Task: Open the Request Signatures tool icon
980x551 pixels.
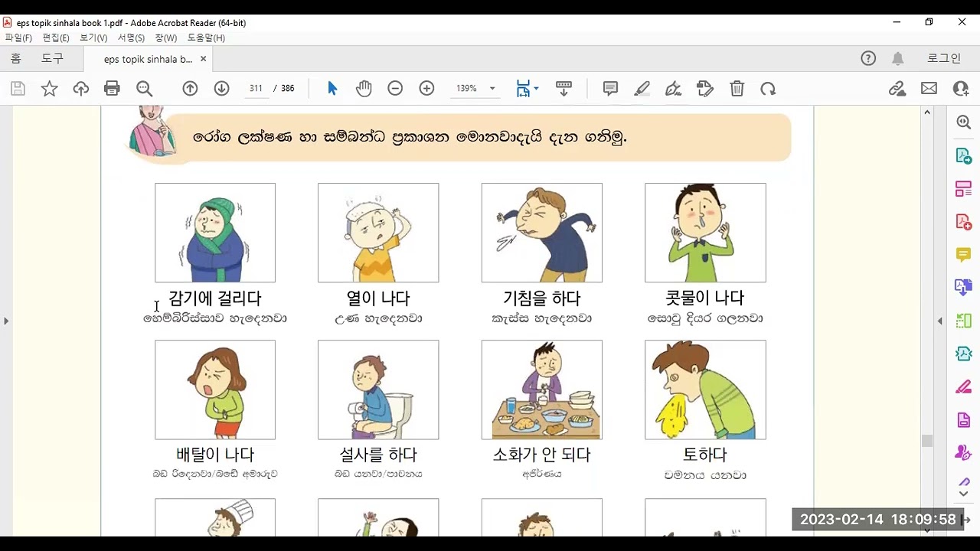Action: coord(963,452)
